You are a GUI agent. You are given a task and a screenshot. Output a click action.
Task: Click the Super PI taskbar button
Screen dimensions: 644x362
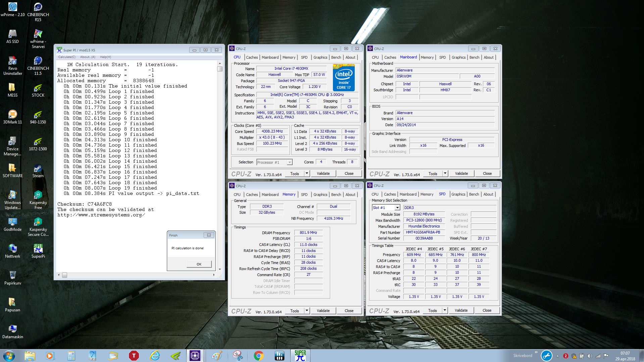300,356
